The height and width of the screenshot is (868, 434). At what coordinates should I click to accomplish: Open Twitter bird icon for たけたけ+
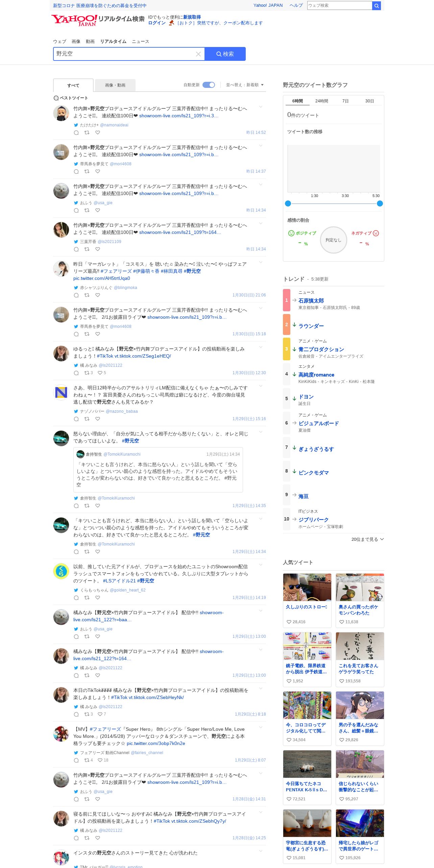pyautogui.click(x=76, y=125)
